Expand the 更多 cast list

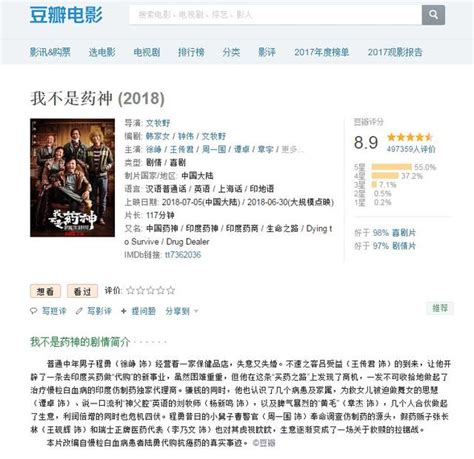(x=292, y=149)
